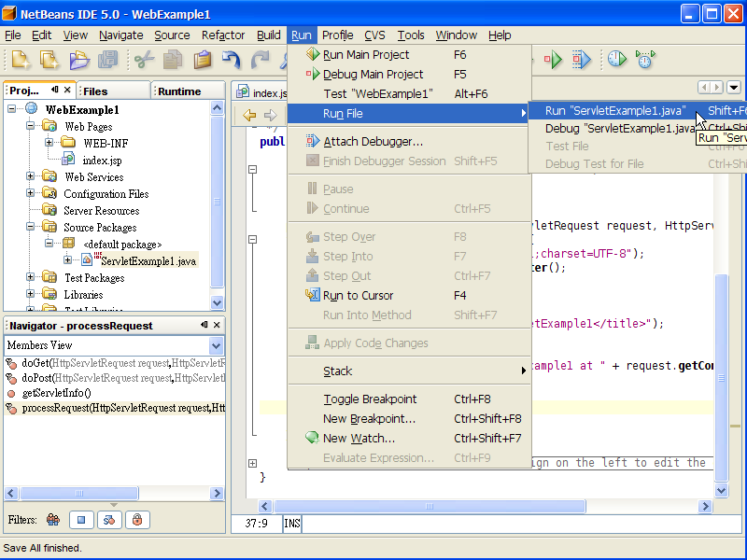Collapse the Web Pages folder node
This screenshot has height=560, width=747.
[x=31, y=126]
